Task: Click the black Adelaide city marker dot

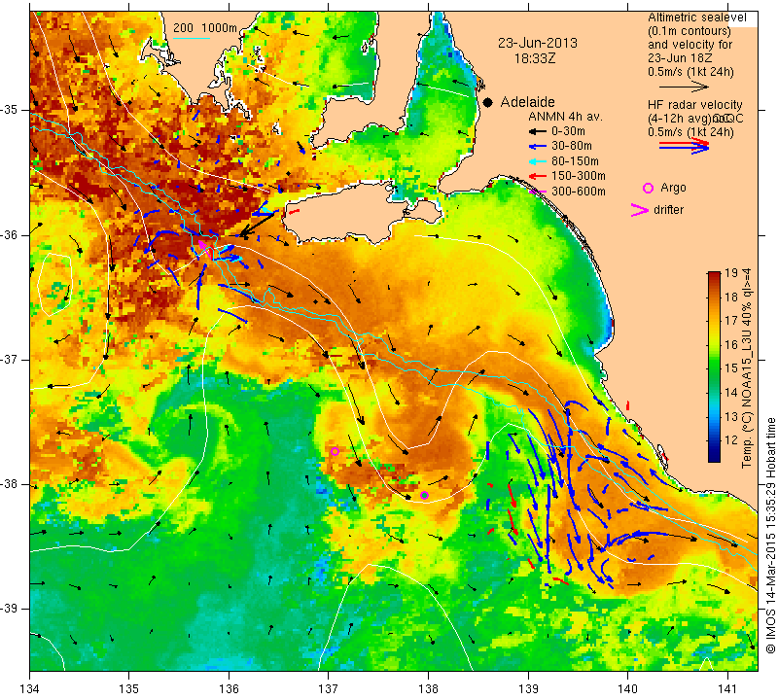Action: tap(488, 102)
